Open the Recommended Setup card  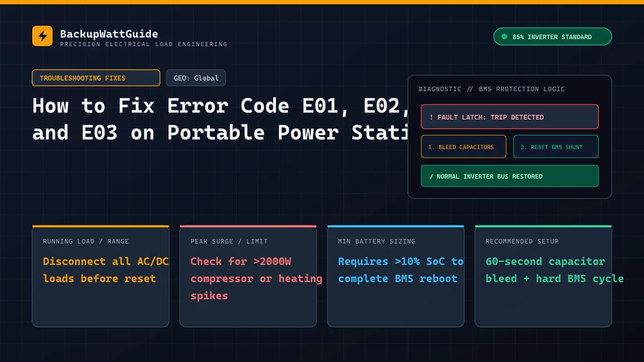543,276
